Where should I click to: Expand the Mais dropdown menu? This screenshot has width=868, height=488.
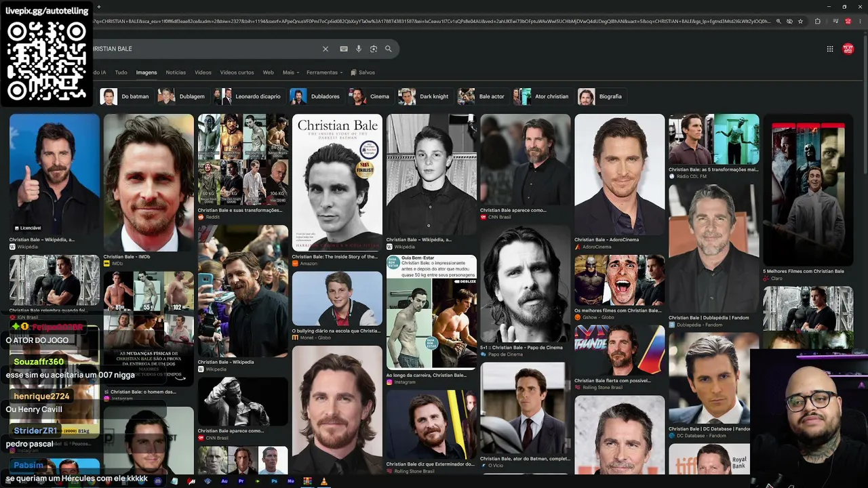(x=291, y=73)
